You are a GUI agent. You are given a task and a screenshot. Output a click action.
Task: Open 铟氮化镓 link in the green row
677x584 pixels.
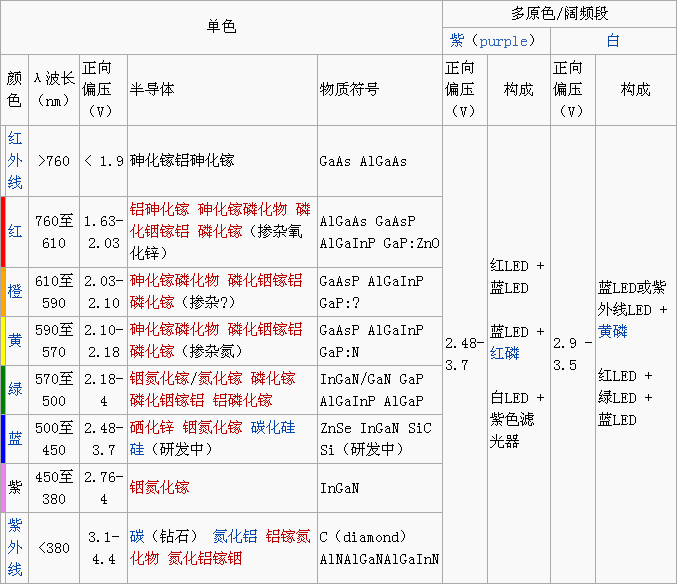tap(159, 379)
